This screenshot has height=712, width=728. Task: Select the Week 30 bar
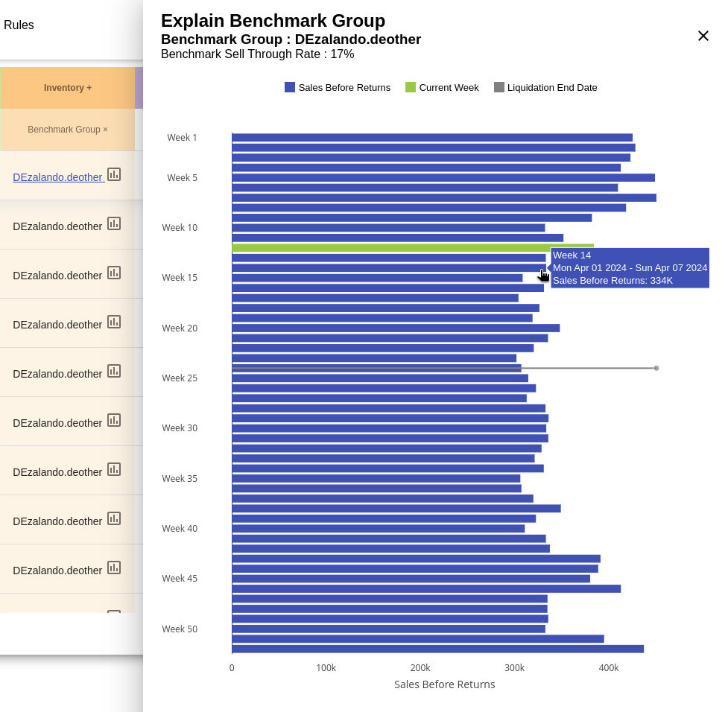pos(389,428)
